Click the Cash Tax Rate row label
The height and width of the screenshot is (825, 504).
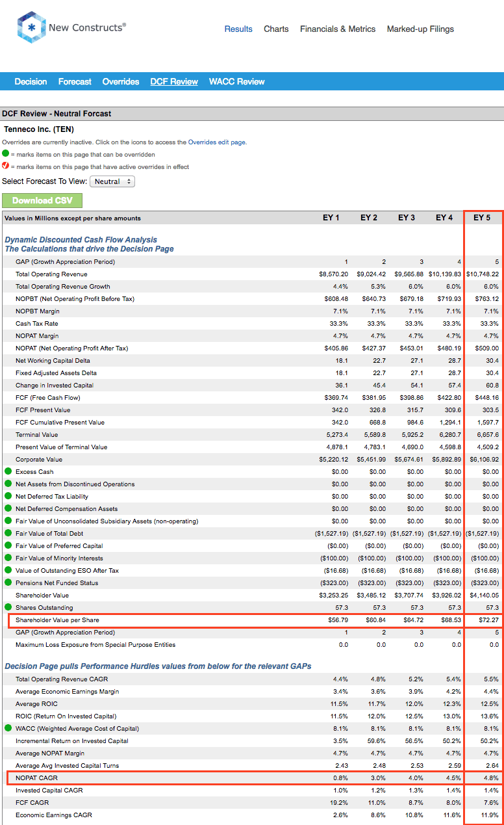click(36, 323)
